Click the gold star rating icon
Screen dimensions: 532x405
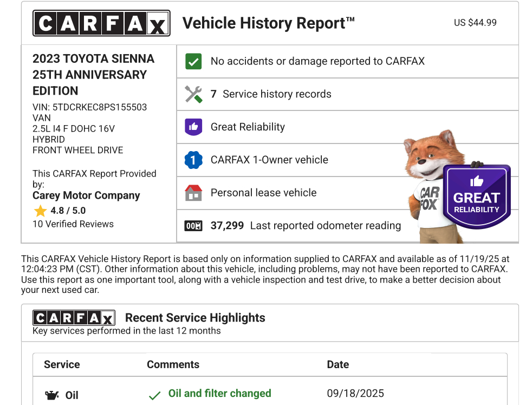coord(40,211)
